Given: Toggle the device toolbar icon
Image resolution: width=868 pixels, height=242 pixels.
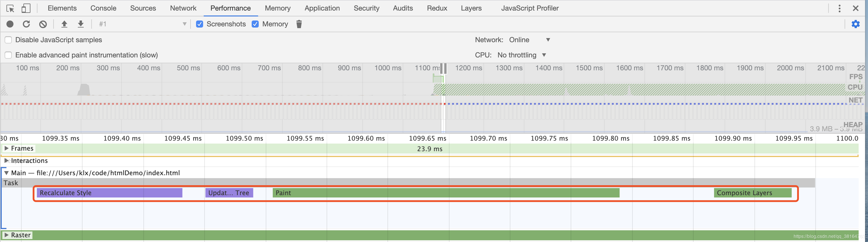Looking at the screenshot, I should pyautogui.click(x=26, y=8).
